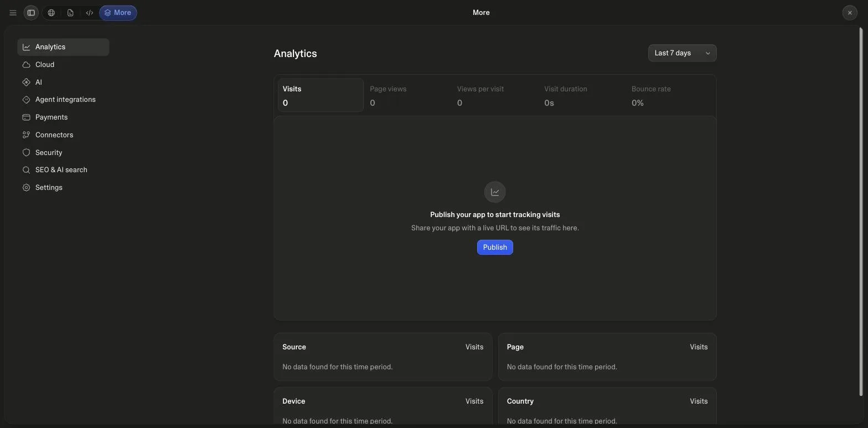Click the Settings gear icon
This screenshot has width=868, height=428.
coord(26,188)
